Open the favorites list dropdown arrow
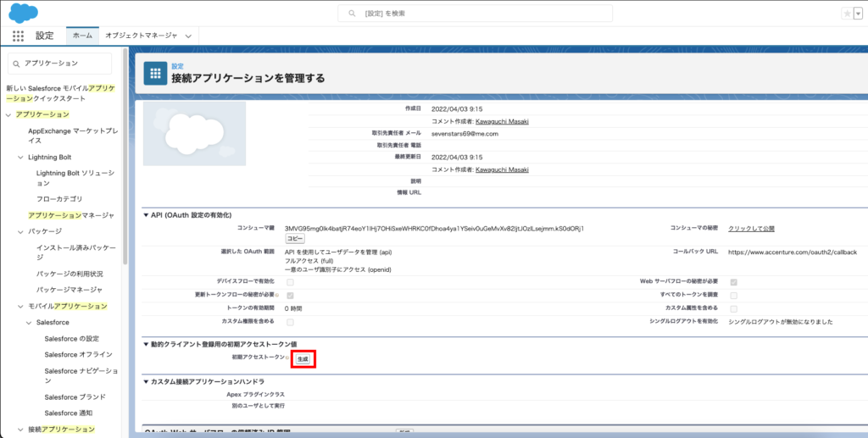 858,14
